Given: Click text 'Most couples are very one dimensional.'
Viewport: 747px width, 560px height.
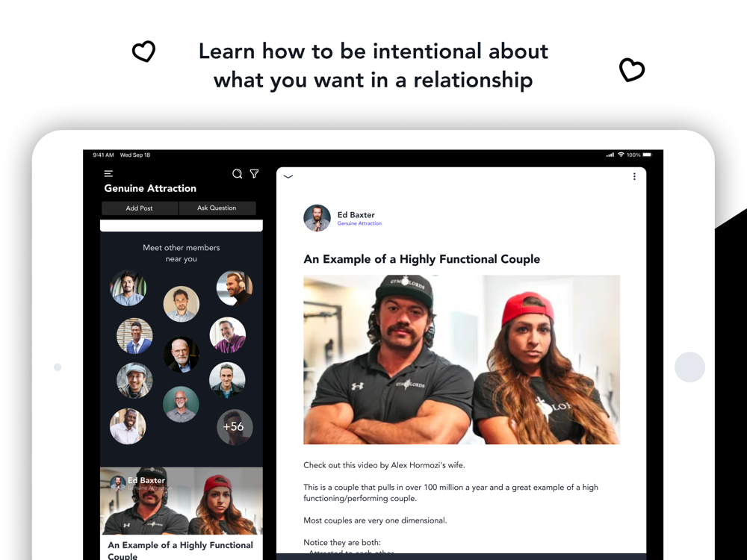Looking at the screenshot, I should [375, 520].
